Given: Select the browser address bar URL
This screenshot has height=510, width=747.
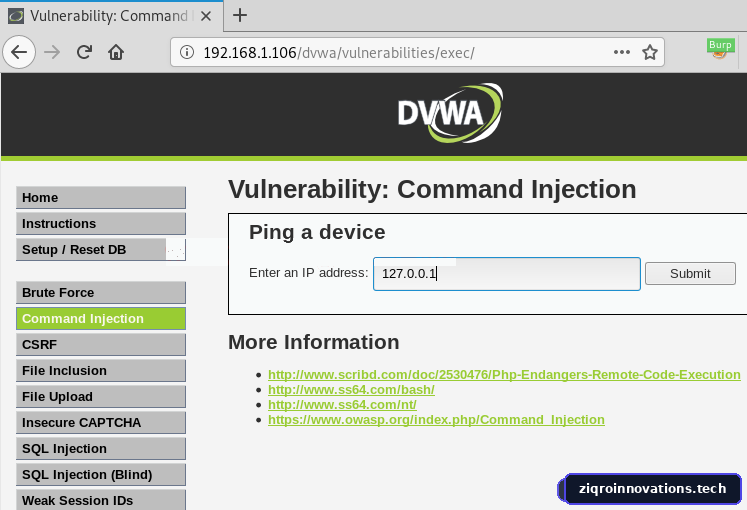Looking at the screenshot, I should (x=339, y=52).
